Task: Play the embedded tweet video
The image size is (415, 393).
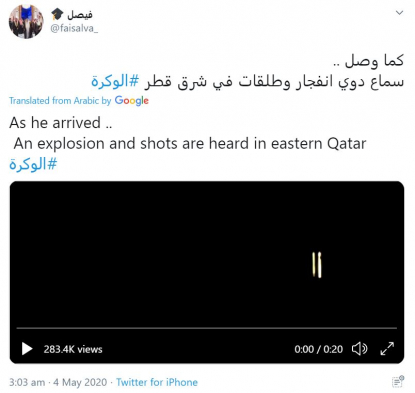Action: [x=27, y=349]
